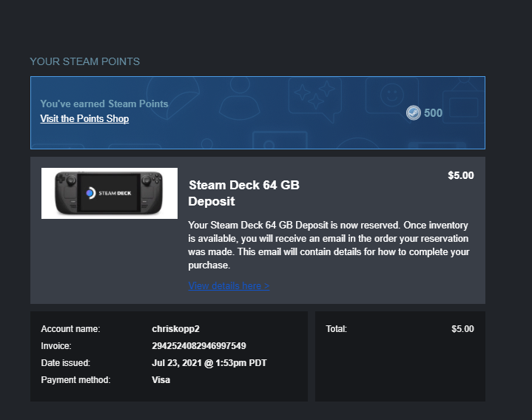
Task: Click the Steam Points coin icon
Action: pyautogui.click(x=414, y=112)
